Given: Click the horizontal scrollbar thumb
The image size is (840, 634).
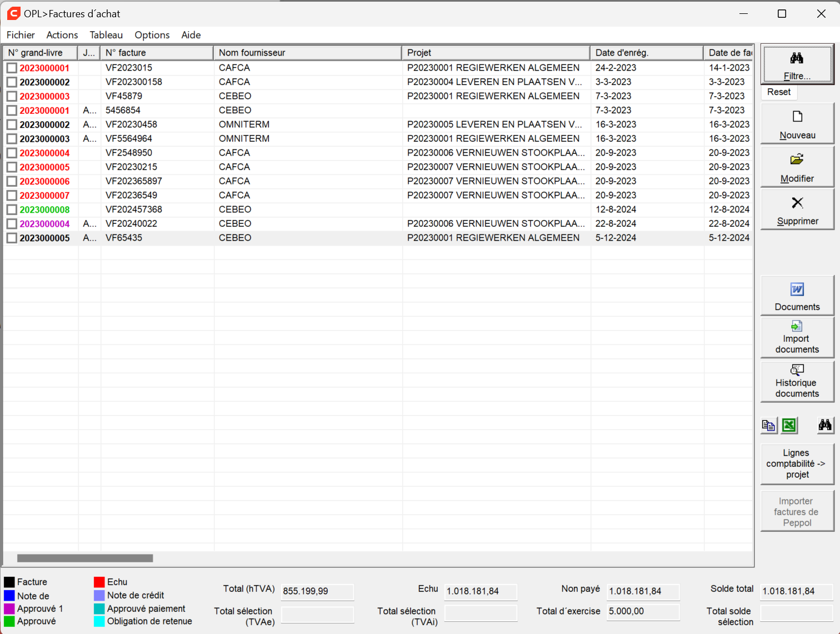Looking at the screenshot, I should pyautogui.click(x=85, y=558).
